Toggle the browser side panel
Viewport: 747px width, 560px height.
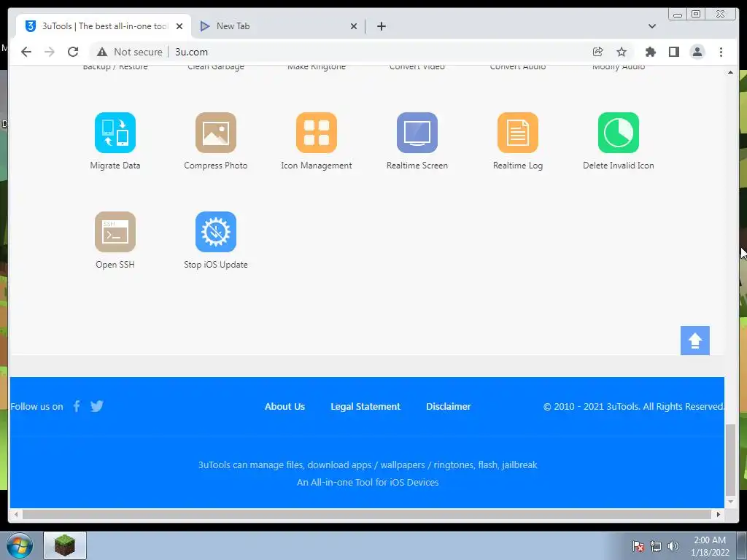point(673,52)
